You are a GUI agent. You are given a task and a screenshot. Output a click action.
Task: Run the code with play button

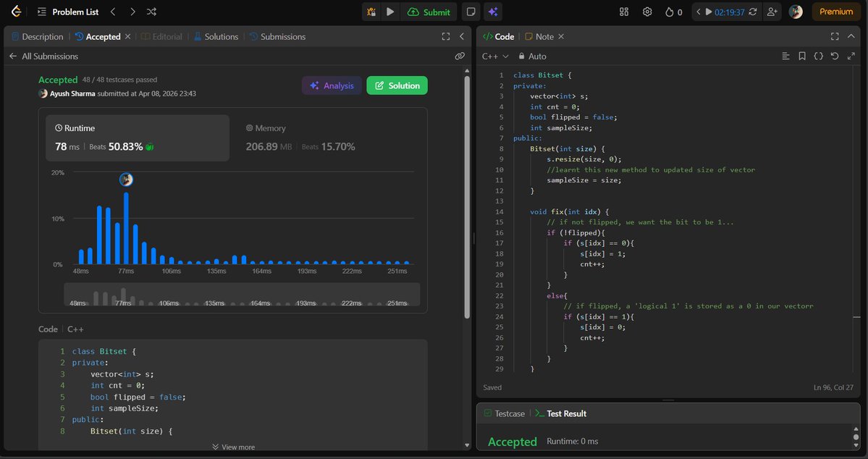pyautogui.click(x=390, y=12)
